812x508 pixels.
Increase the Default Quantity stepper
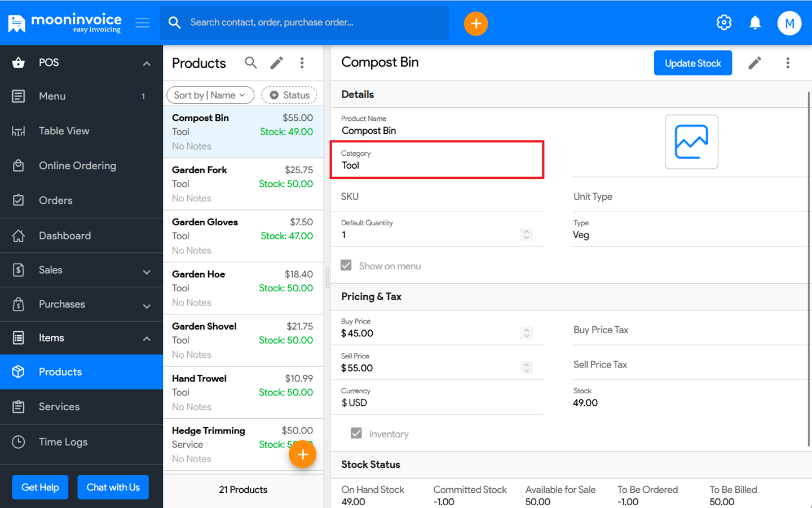[x=527, y=231]
